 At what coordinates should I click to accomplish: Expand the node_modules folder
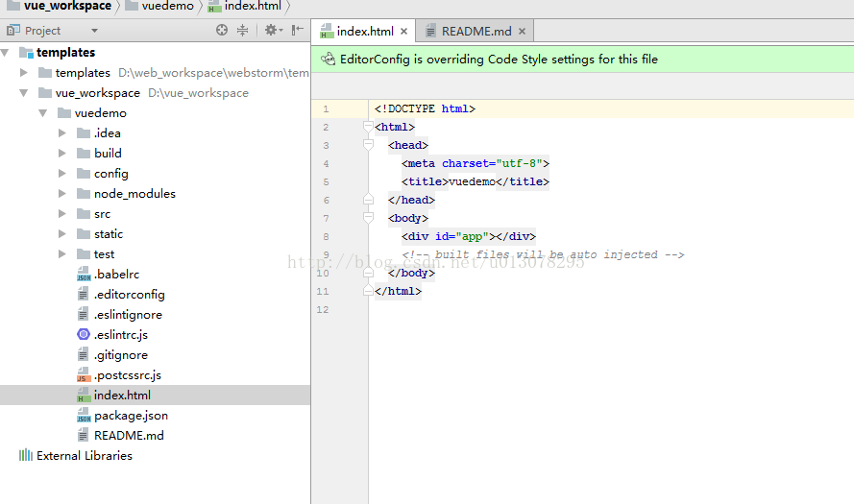(x=62, y=194)
